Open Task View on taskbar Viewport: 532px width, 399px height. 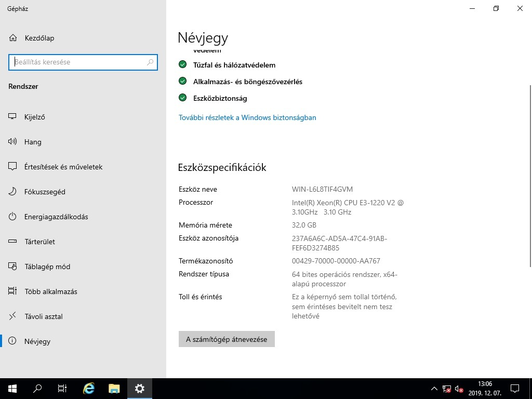coord(62,389)
